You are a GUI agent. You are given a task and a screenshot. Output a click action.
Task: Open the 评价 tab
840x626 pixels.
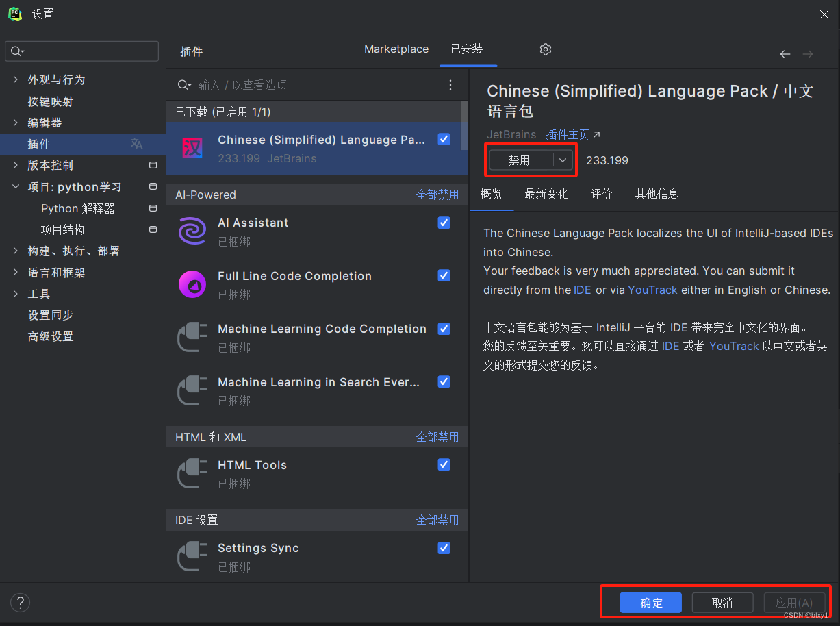601,194
